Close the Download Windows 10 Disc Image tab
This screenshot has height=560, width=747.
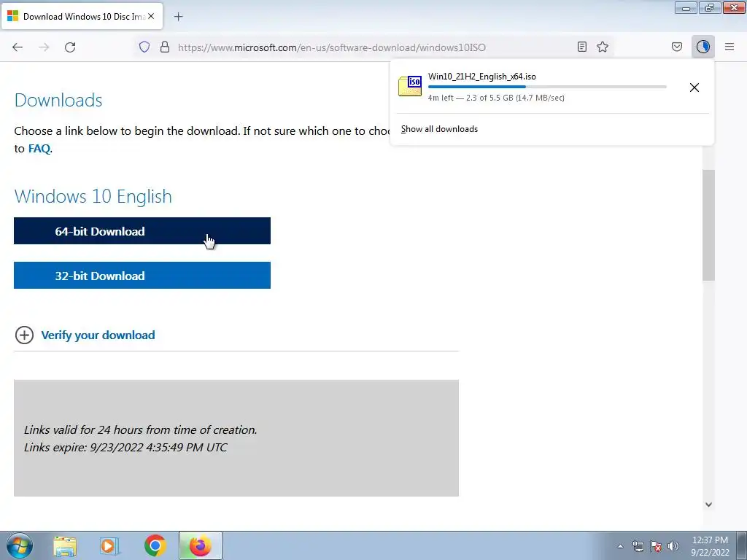click(x=151, y=16)
